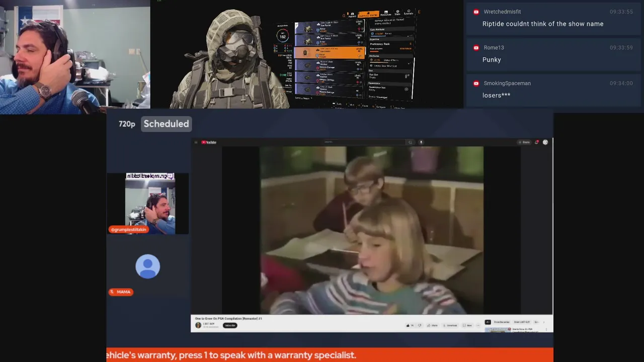This screenshot has height=362, width=644.
Task: Click the Proficiency Rank row
Action: 391,44
